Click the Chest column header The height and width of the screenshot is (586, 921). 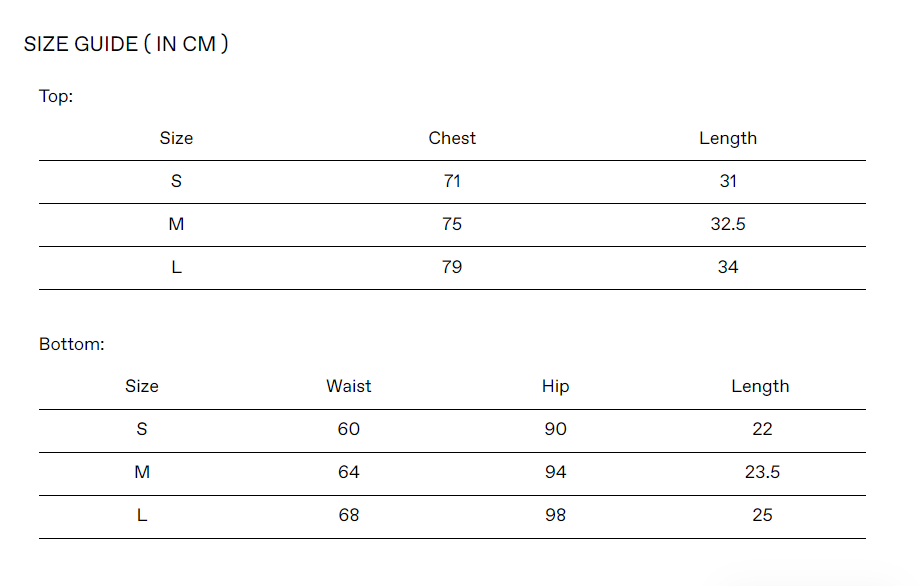(x=452, y=138)
